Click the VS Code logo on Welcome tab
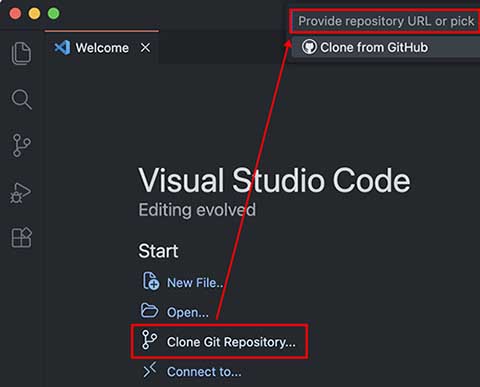Viewport: 480px width, 387px height. pyautogui.click(x=62, y=48)
